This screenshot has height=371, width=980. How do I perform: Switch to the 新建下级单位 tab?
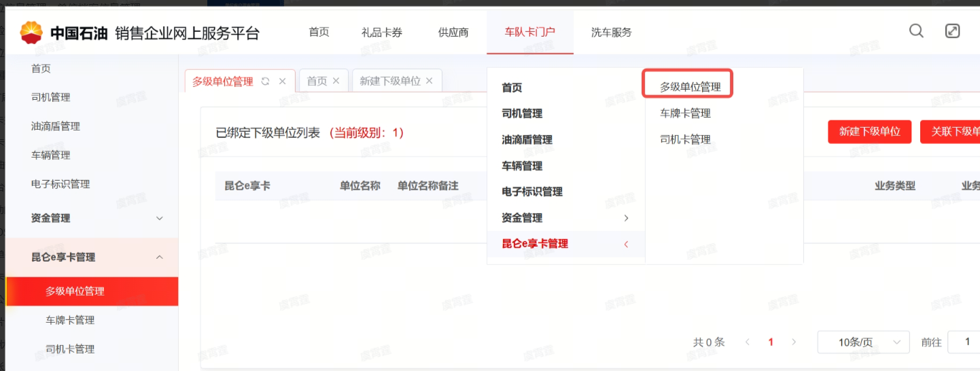tap(389, 81)
